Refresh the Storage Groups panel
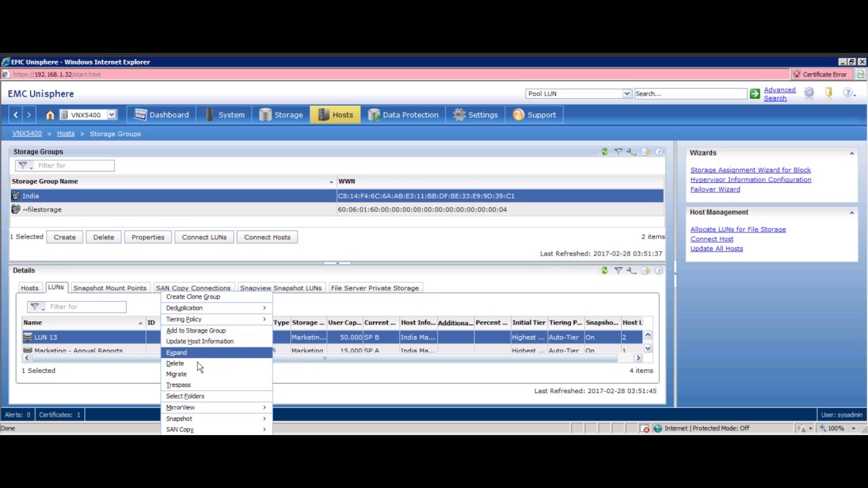The height and width of the screenshot is (488, 868). point(605,152)
